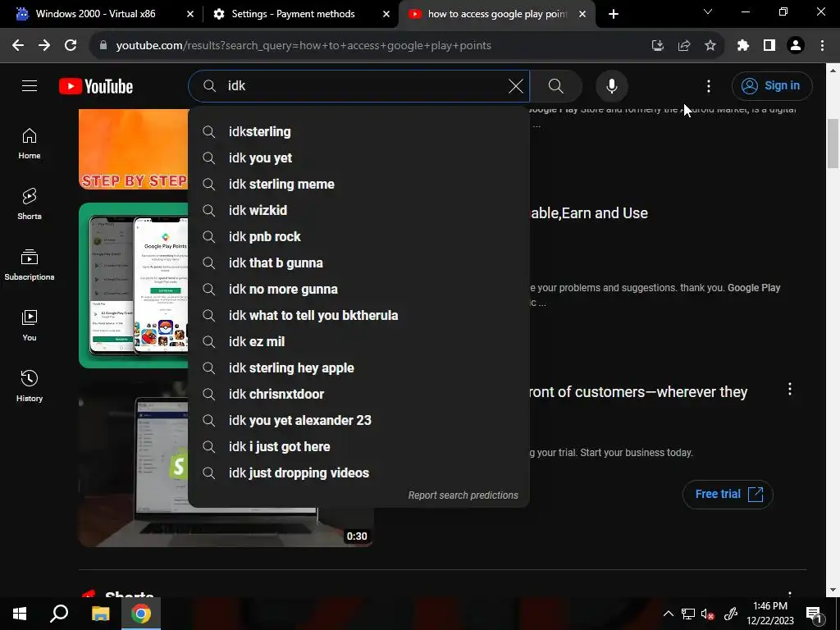Bookmark this page with the star
Image resolution: width=840 pixels, height=630 pixels.
710,45
